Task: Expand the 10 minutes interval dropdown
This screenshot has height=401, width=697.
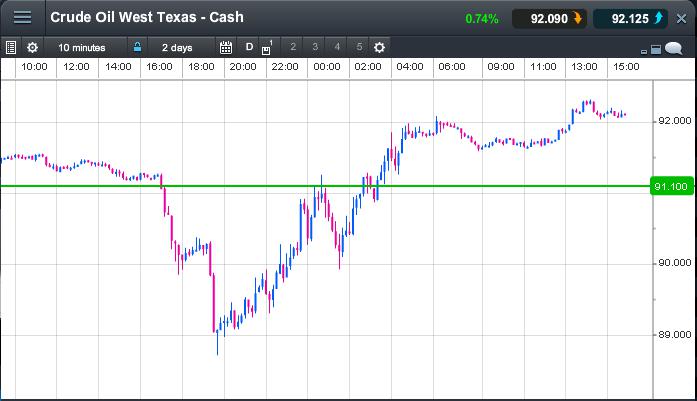Action: (x=84, y=47)
